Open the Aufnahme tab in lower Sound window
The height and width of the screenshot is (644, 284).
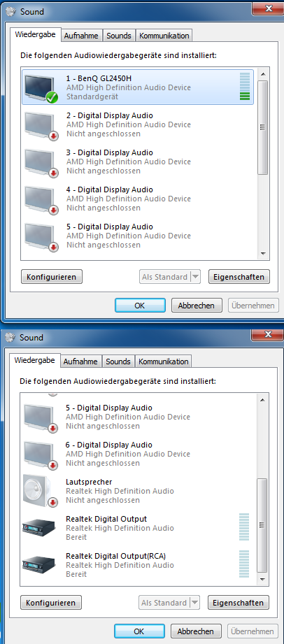80,362
